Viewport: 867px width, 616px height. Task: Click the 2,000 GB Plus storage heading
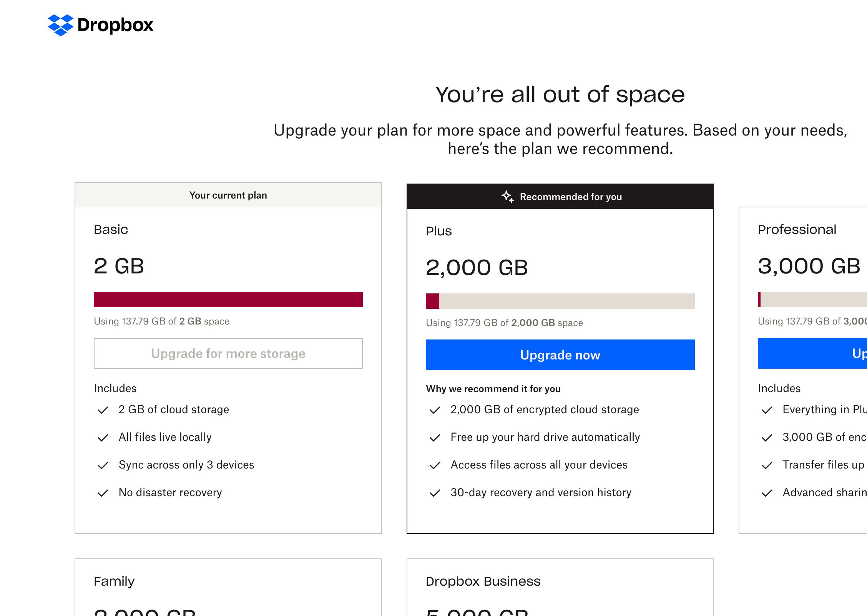point(477,267)
